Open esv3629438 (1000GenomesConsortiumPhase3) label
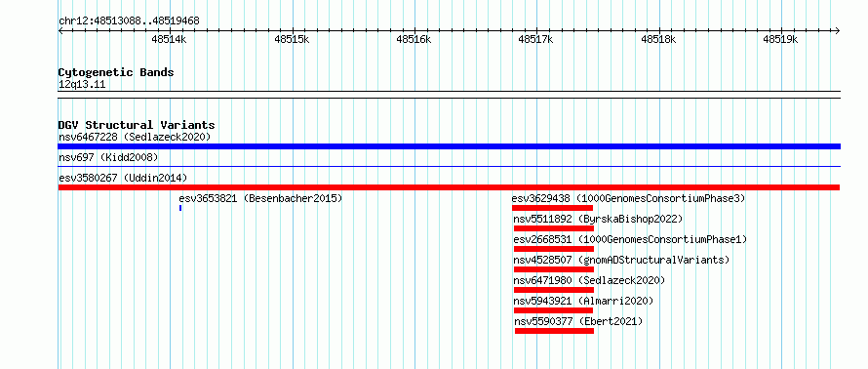The image size is (868, 369). coord(628,198)
